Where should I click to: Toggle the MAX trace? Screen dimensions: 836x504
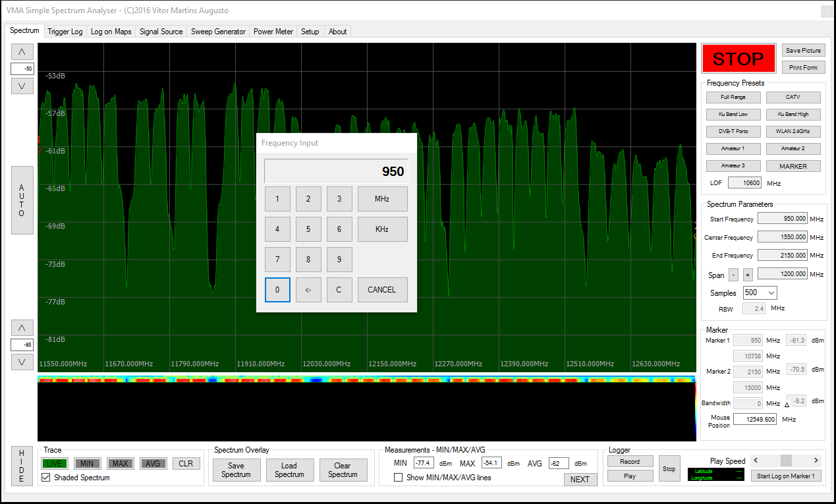pos(120,464)
